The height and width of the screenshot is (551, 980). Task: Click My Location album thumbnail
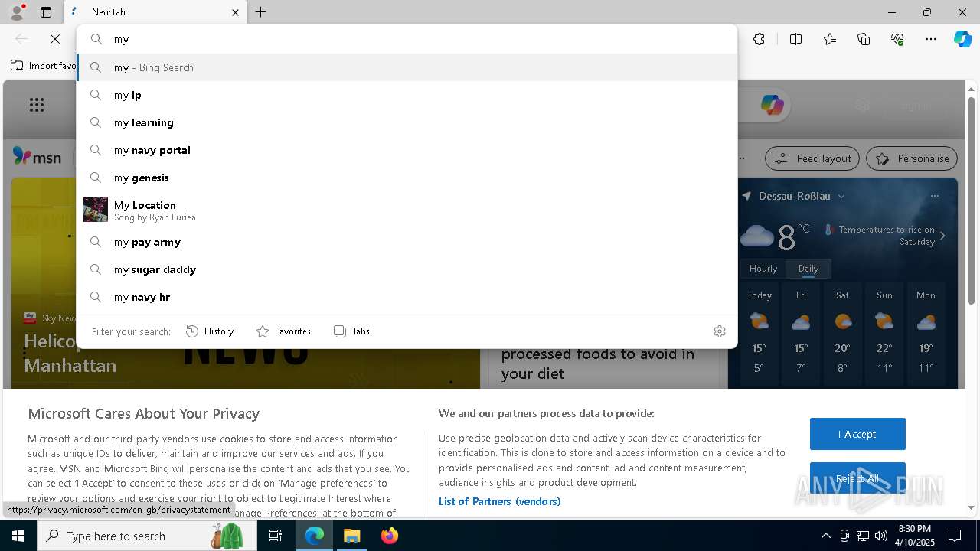tap(96, 210)
